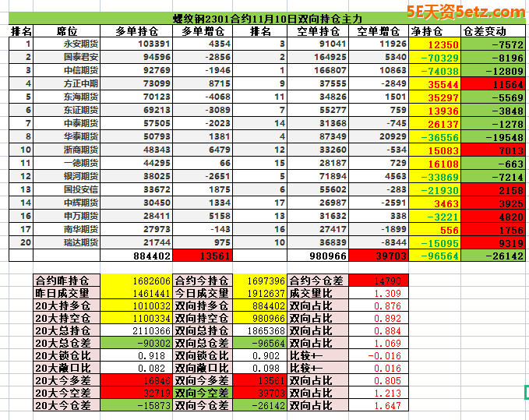Click ratio value 1.647
529x420 pixels.
click(379, 405)
